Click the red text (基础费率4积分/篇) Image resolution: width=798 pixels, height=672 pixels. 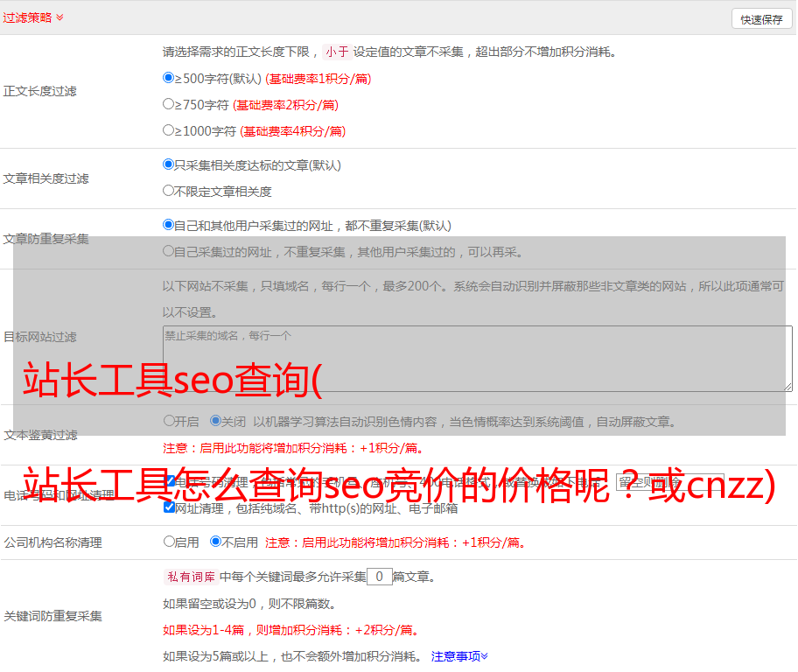point(293,131)
